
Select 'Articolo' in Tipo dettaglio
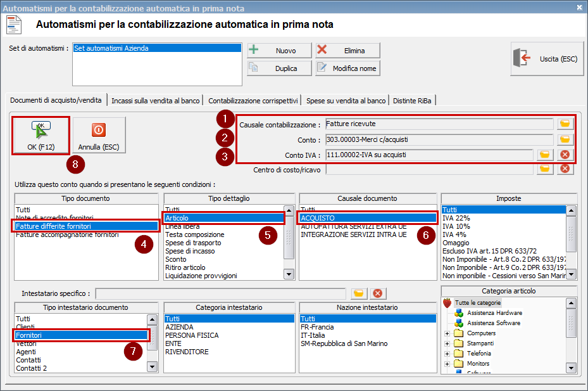(x=224, y=218)
